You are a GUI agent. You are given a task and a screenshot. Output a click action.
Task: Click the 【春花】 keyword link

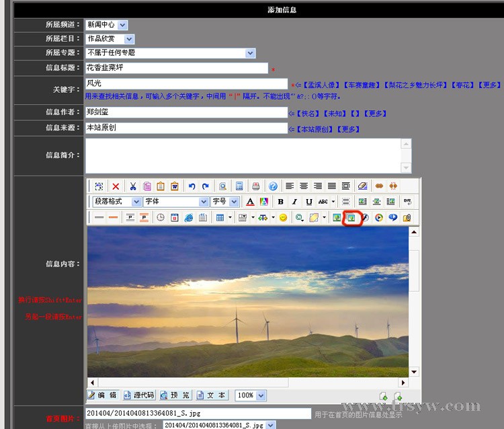(462, 85)
